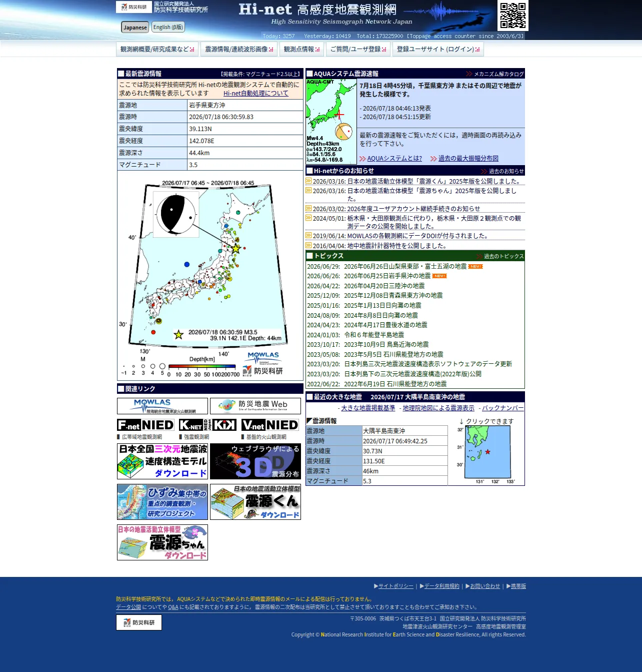The height and width of the screenshot is (672, 642).
Task: Open the V-net NIED volcano network logo
Action: (x=270, y=425)
